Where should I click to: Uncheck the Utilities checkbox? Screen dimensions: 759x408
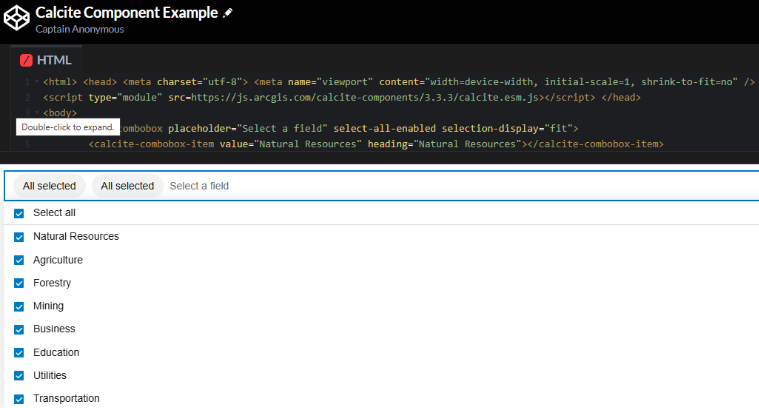19,376
